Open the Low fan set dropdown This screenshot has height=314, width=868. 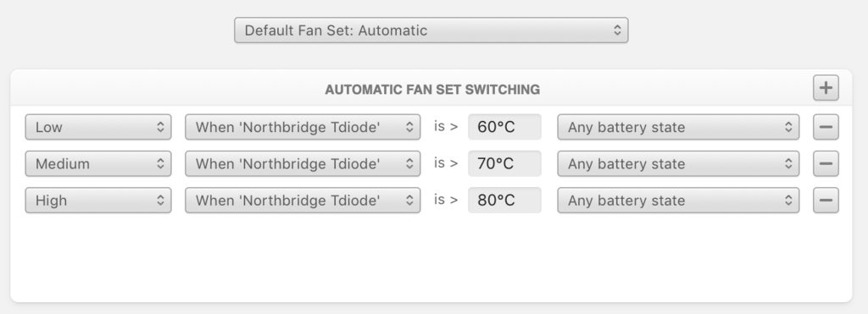98,127
